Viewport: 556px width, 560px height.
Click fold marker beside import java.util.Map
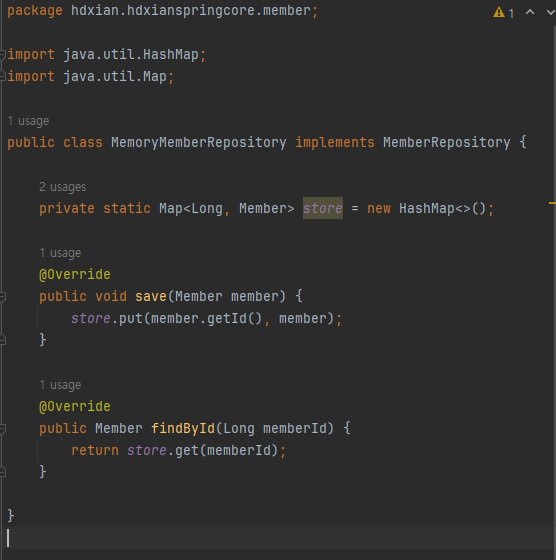[x=2, y=76]
